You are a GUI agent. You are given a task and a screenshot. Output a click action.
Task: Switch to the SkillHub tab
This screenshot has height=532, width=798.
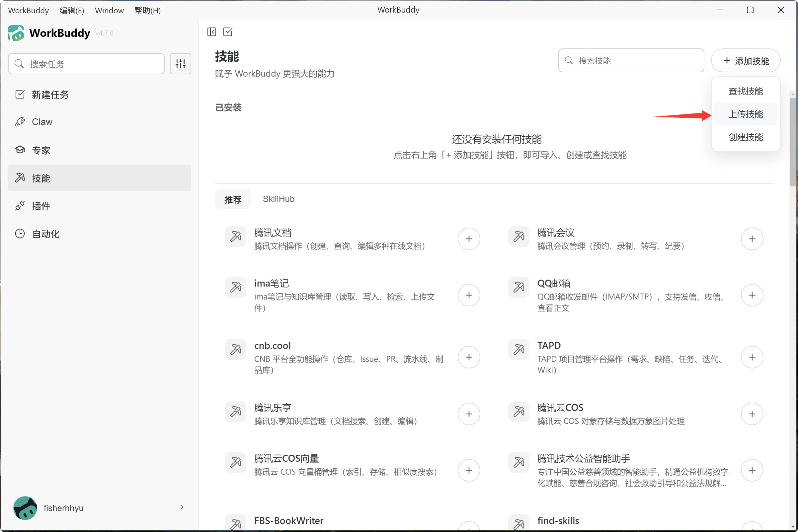pos(279,199)
